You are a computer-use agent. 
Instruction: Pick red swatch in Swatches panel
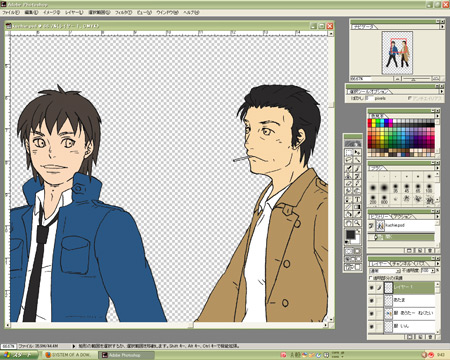pos(370,121)
